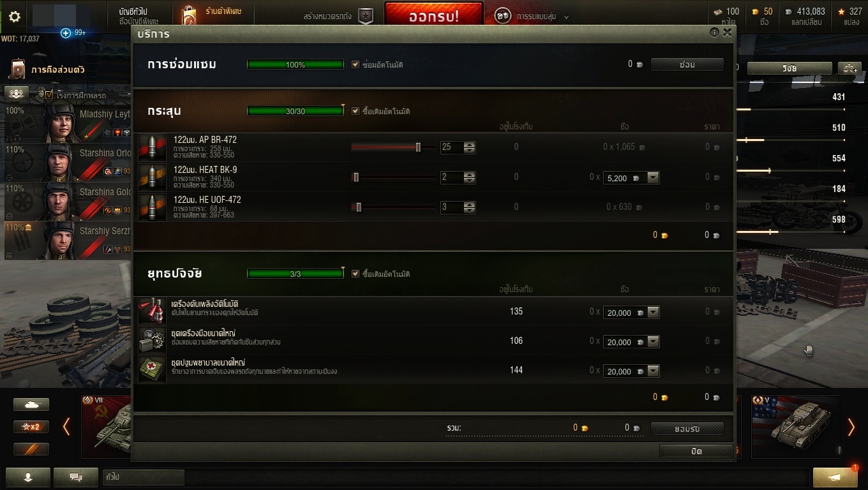Open the chat channels speech bubble icon
868x490 pixels.
pos(76,477)
